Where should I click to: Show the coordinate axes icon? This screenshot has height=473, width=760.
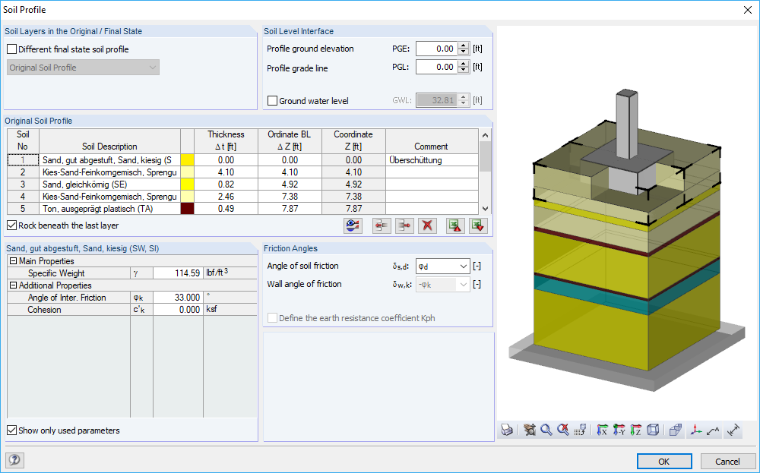pos(696,430)
